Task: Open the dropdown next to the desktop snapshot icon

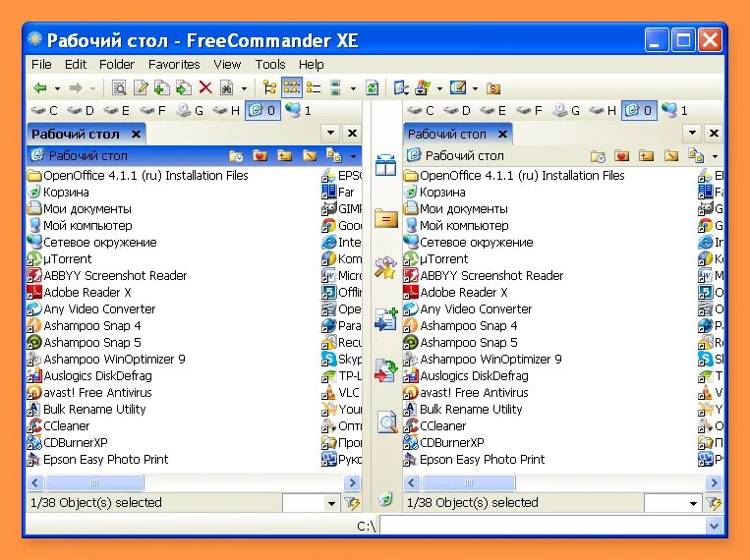Action: click(475, 88)
